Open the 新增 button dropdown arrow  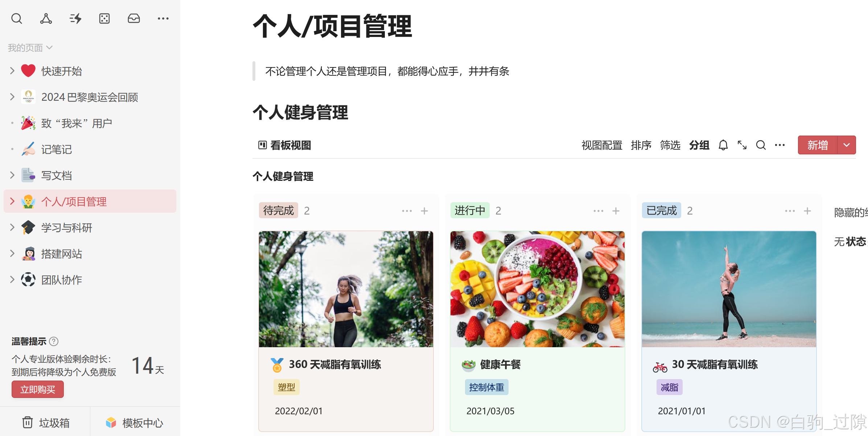[847, 145]
